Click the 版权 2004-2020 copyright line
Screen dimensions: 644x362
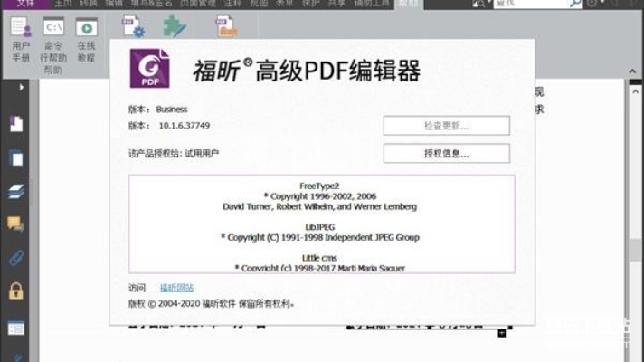tap(211, 304)
